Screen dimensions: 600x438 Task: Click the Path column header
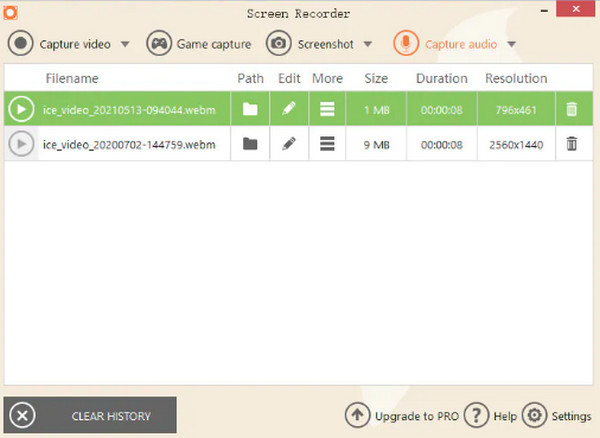[251, 78]
